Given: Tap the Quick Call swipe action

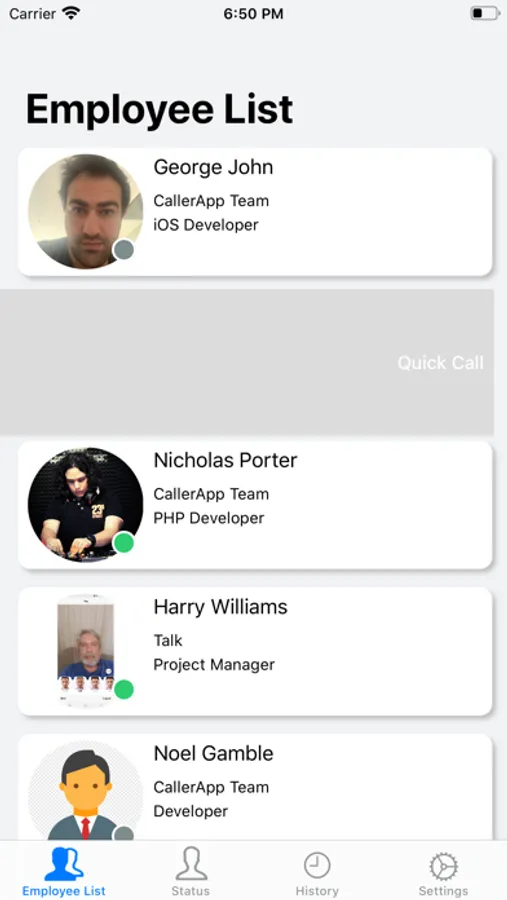Looking at the screenshot, I should point(440,363).
